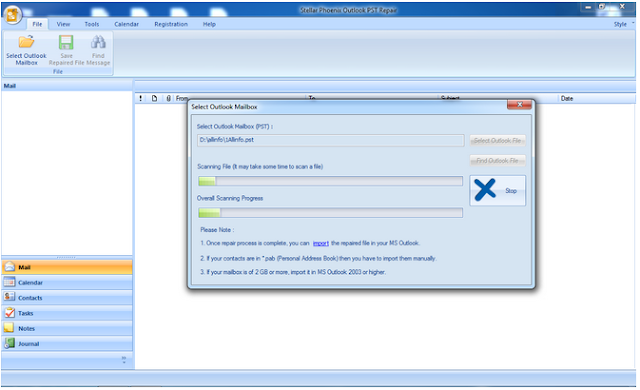Open the Style dropdown menu
Screen dimensions: 640x390
tap(623, 24)
